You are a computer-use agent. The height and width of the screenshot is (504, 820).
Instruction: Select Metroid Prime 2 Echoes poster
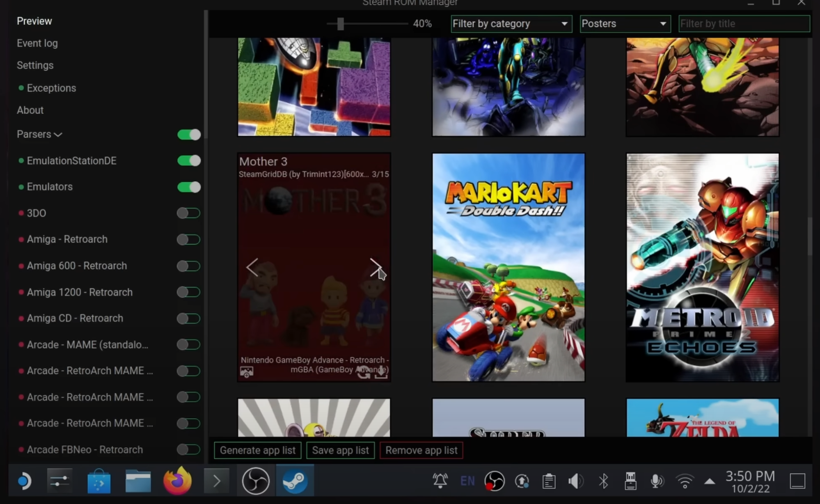pos(702,267)
